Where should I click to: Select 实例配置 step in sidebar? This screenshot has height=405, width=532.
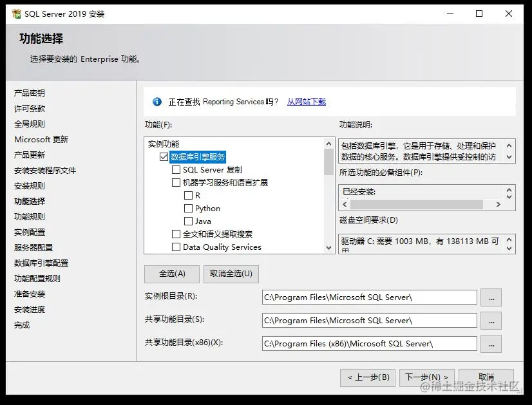(x=30, y=232)
